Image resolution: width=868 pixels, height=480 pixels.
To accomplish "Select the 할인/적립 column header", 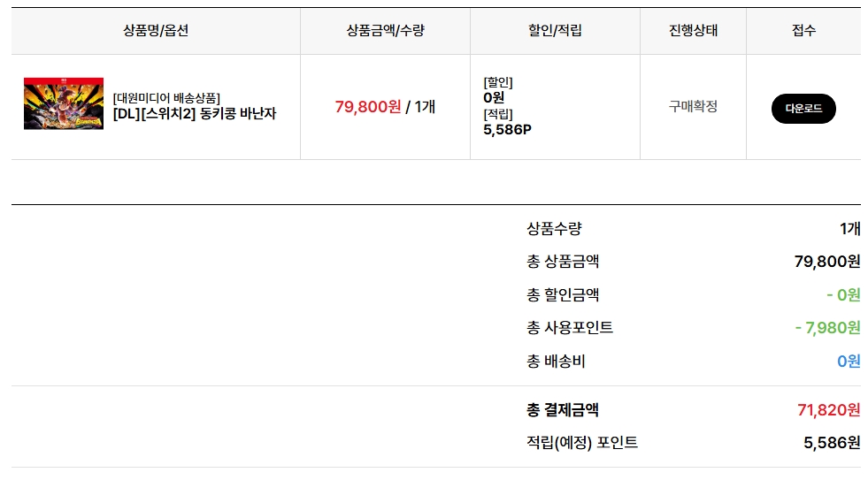I will 556,30.
